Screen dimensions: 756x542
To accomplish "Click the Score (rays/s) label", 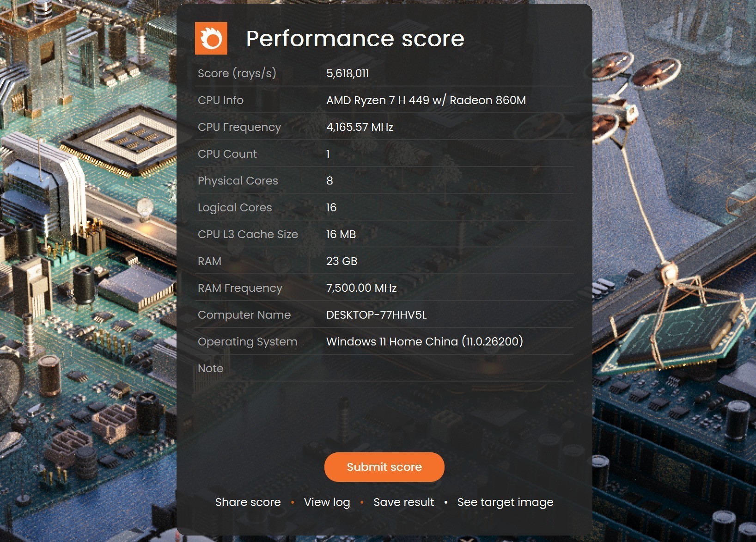I will click(x=237, y=74).
